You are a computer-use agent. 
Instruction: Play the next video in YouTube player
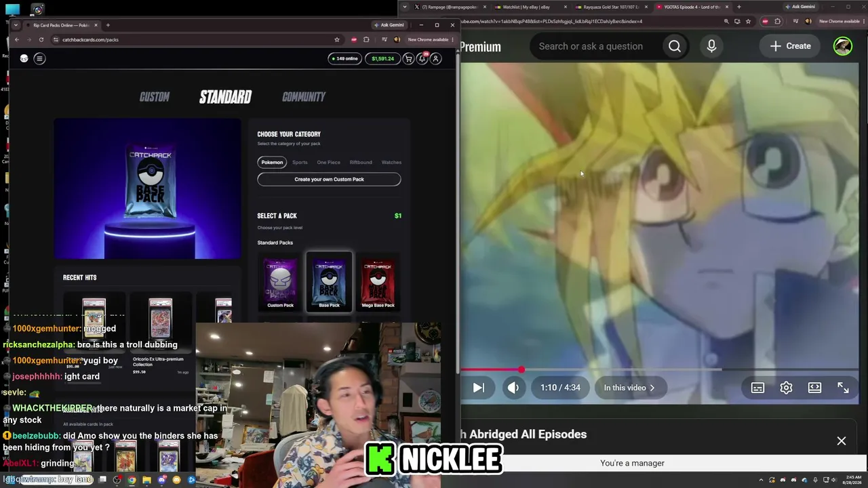(x=478, y=388)
